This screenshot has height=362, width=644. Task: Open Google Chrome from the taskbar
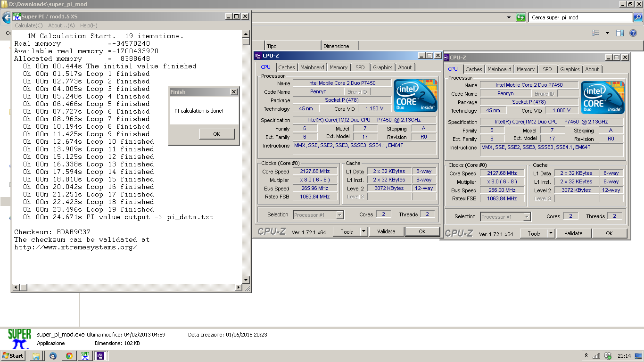coord(69,355)
